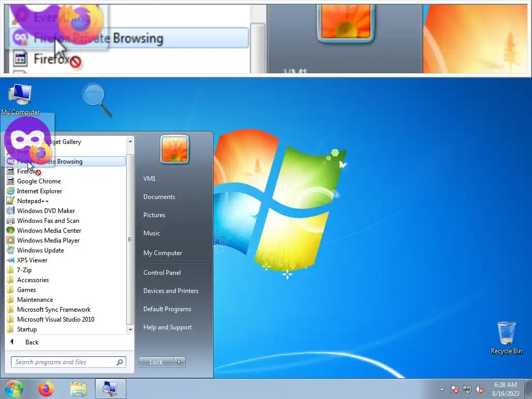Screen dimensions: 532x399
Task: Click the Windows Media Center icon
Action: [x=10, y=230]
